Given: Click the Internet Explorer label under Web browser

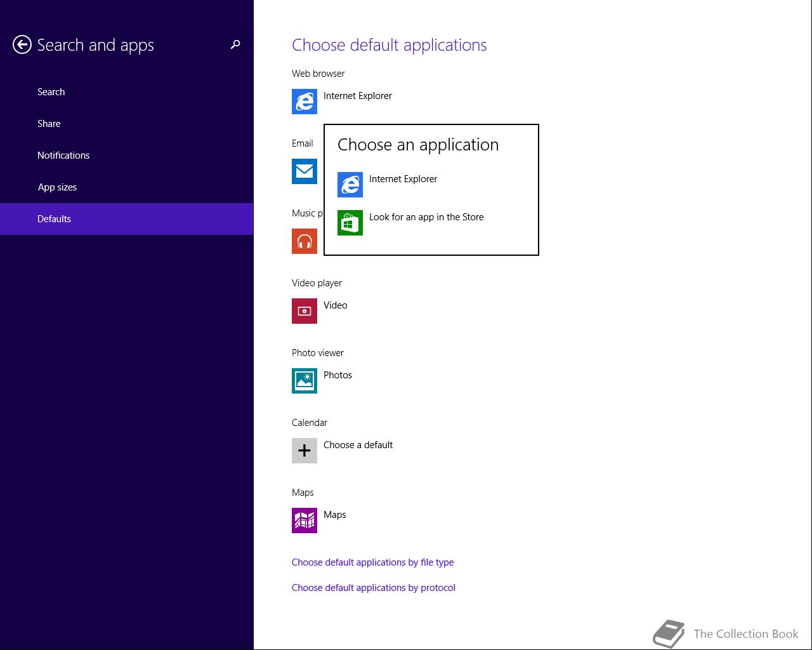Looking at the screenshot, I should click(358, 96).
